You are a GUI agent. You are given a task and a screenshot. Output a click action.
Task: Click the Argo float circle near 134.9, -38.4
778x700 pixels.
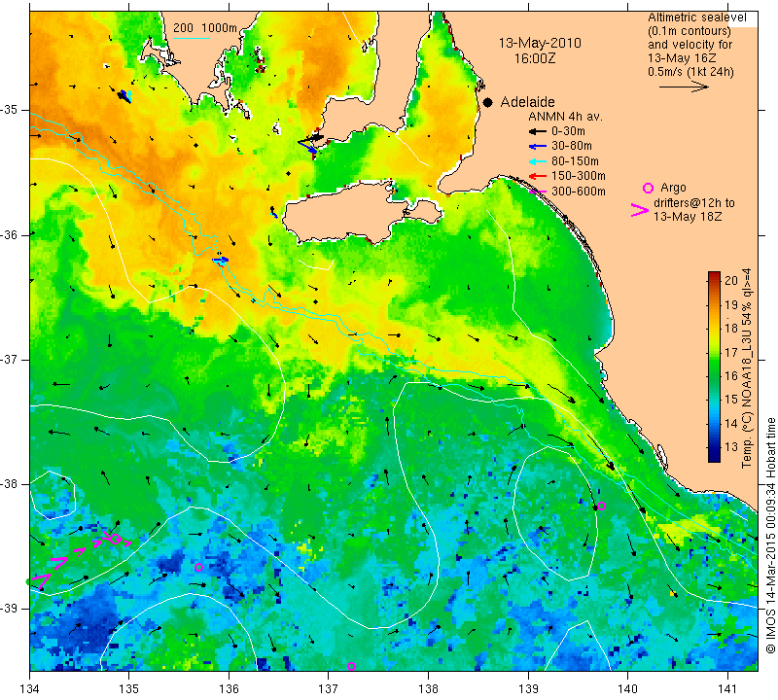pos(115,539)
